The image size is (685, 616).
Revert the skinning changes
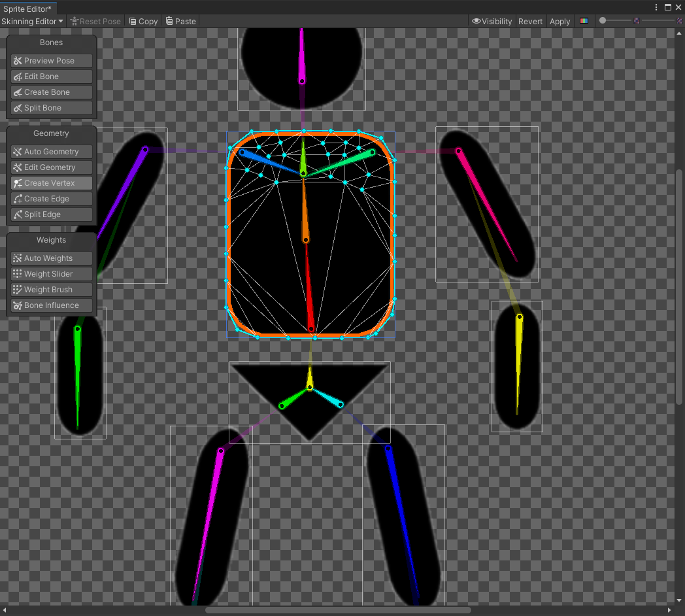click(x=530, y=21)
